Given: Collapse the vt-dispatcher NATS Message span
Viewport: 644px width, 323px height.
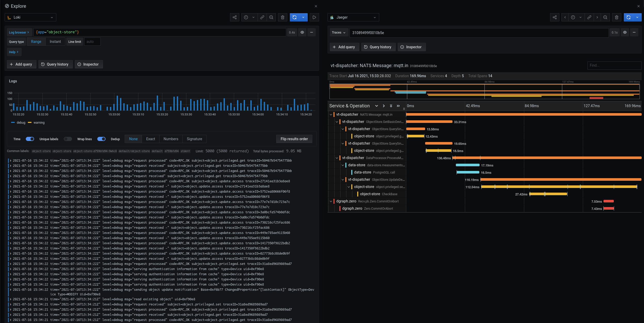Looking at the screenshot, I should point(331,114).
